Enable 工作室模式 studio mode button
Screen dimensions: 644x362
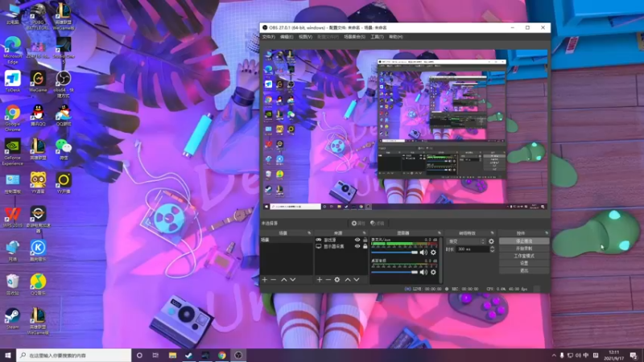[x=524, y=256]
